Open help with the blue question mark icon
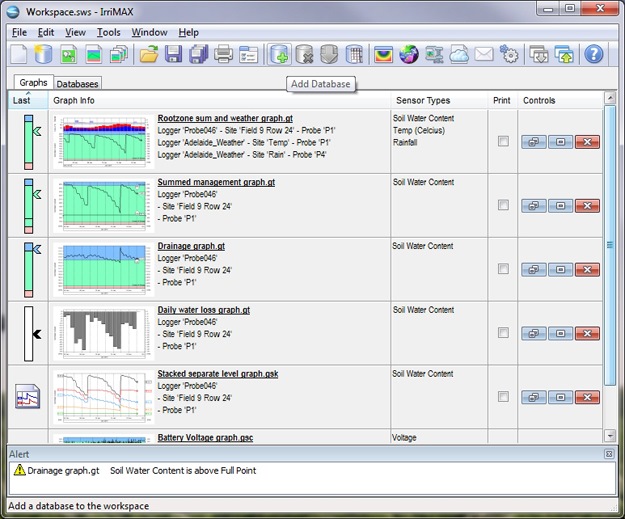 point(594,54)
